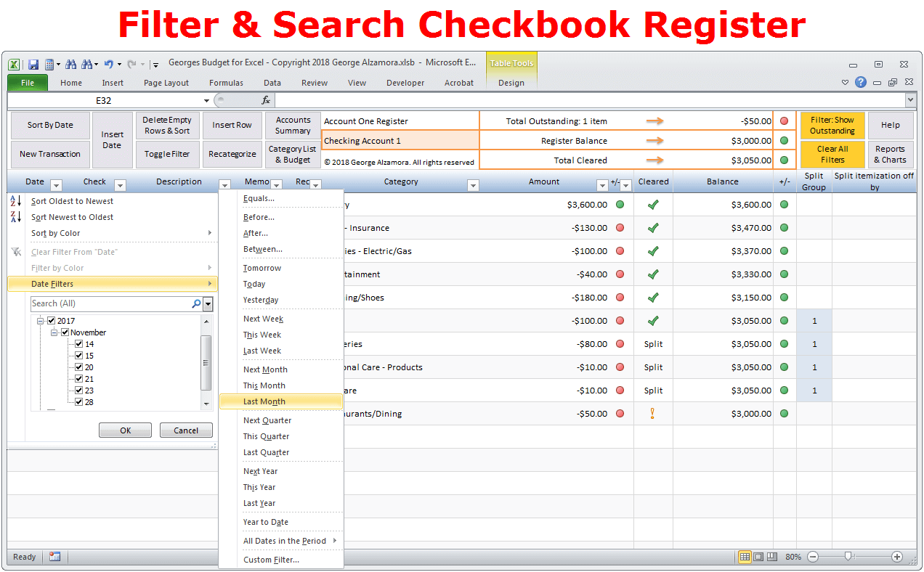Click the Reports & Charts button
This screenshot has width=924, height=572.
890,154
